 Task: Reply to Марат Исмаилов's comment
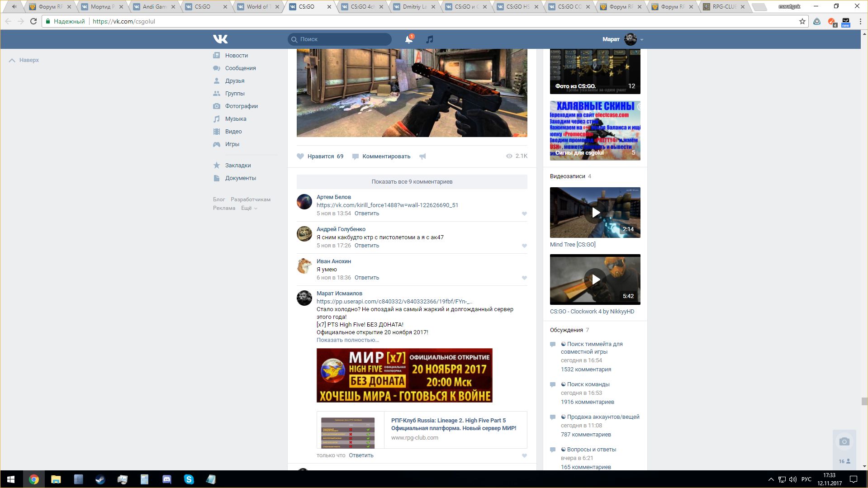[361, 455]
